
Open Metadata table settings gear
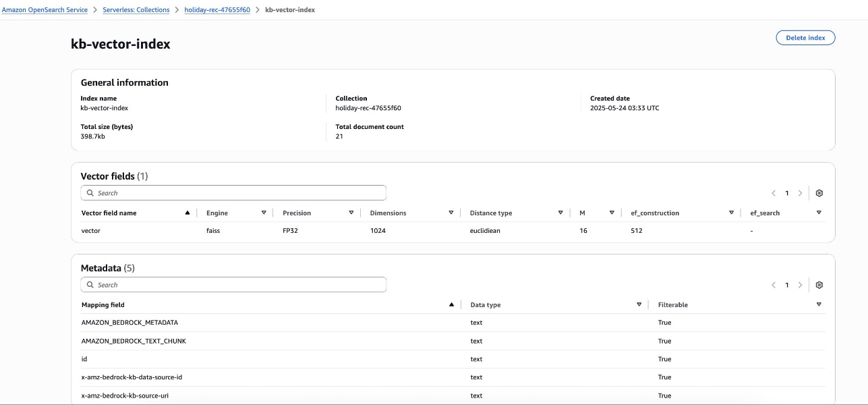coord(819,285)
